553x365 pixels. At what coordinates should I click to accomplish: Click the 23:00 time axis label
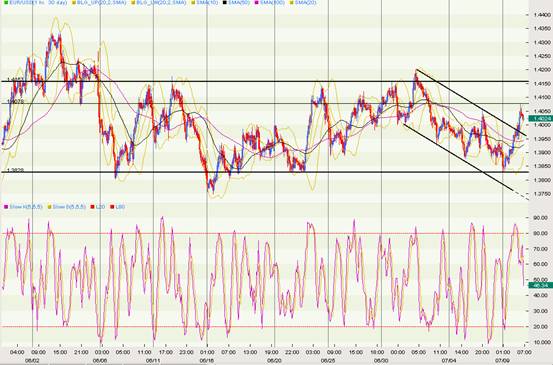186,352
